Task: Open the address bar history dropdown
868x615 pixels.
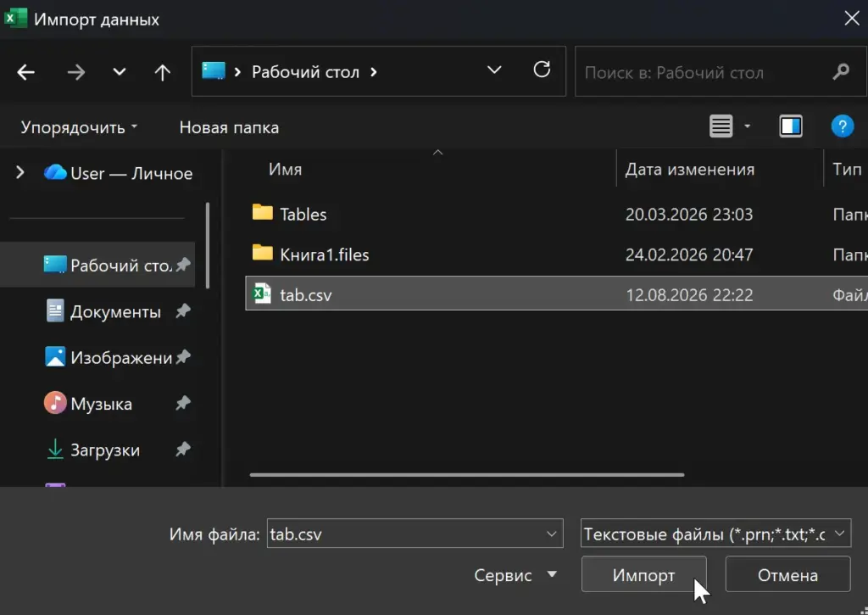Action: 494,70
